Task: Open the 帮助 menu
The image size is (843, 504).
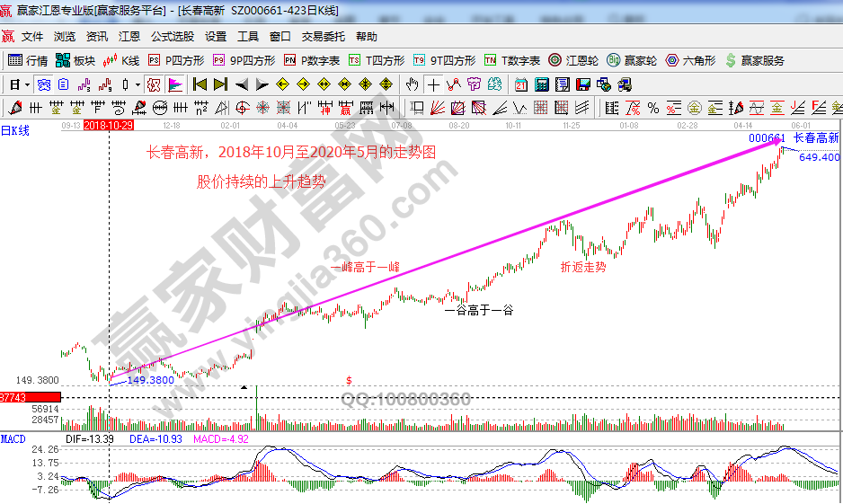Action: pyautogui.click(x=367, y=37)
